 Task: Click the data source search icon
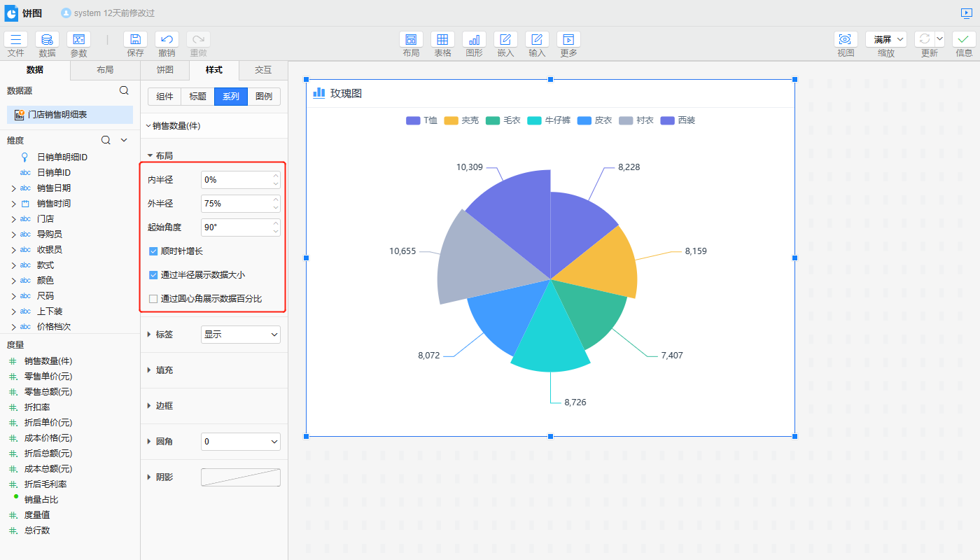pos(124,90)
